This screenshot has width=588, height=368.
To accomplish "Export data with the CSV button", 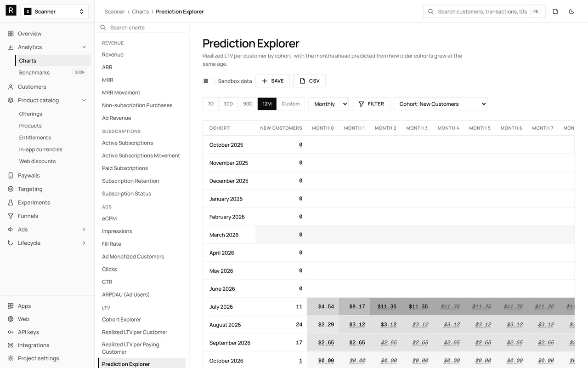I will click(x=310, y=81).
